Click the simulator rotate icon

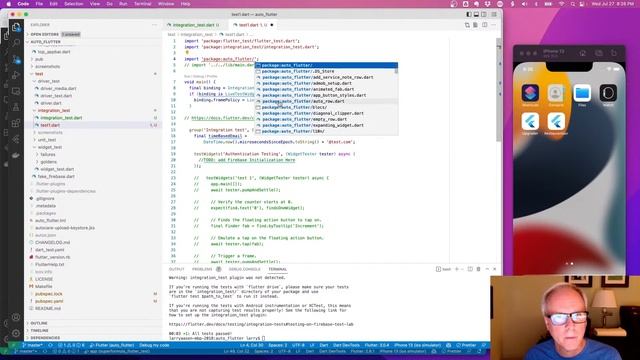click(613, 53)
